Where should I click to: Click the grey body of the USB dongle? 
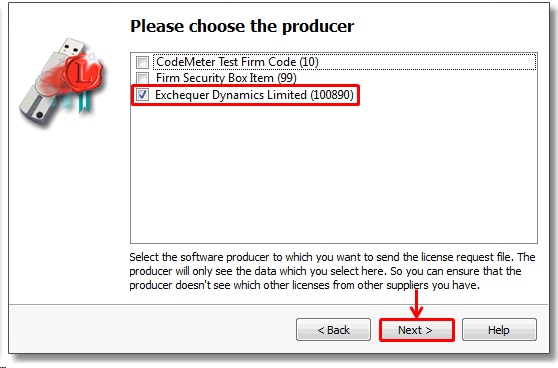[x=41, y=96]
